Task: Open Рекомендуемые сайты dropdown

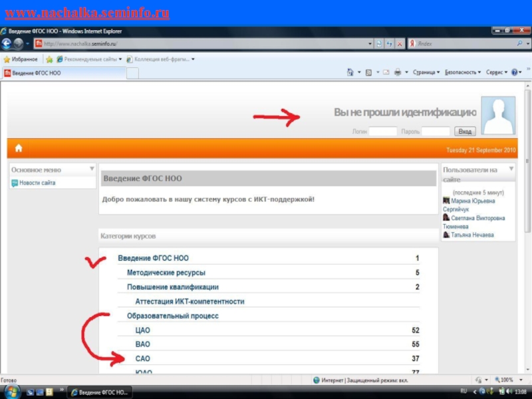Action: 89,59
